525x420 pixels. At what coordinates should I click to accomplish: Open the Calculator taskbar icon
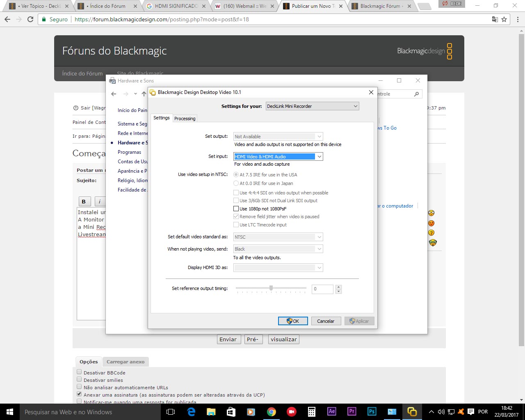click(312, 412)
